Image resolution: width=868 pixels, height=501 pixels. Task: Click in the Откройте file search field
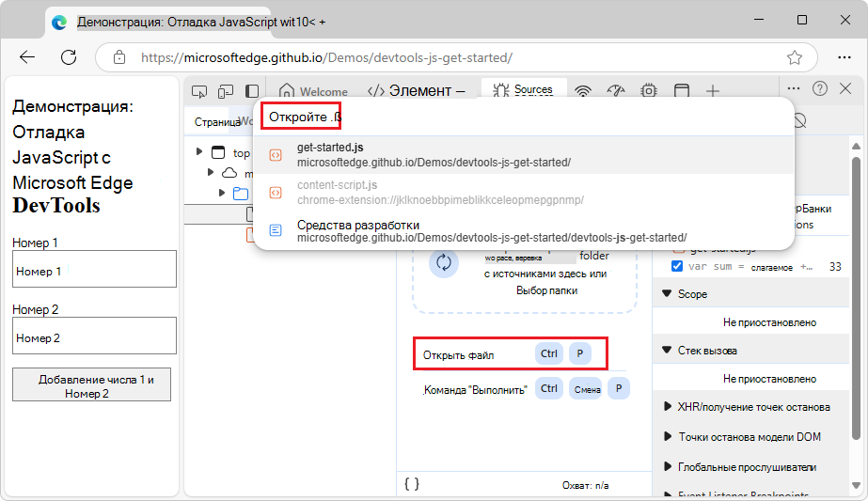(524, 117)
